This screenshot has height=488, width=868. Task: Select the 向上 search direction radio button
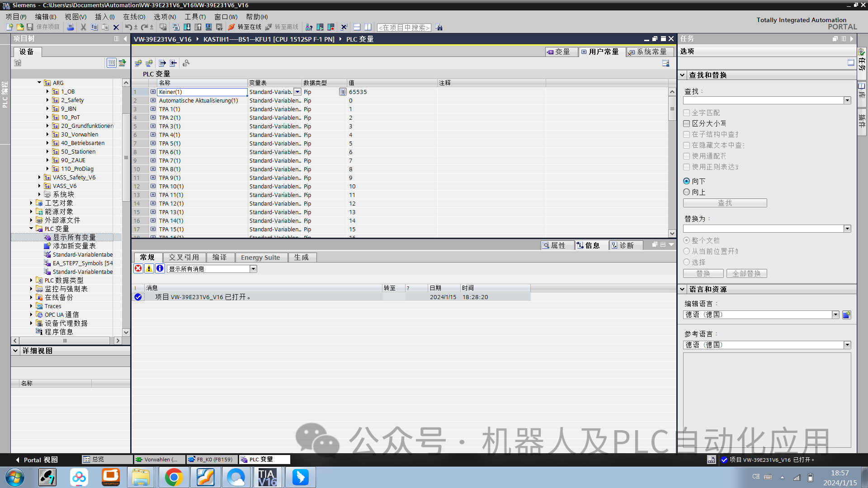(687, 192)
